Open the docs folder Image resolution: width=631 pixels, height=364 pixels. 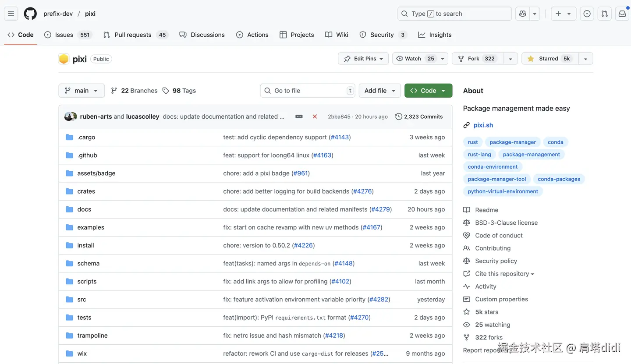84,209
